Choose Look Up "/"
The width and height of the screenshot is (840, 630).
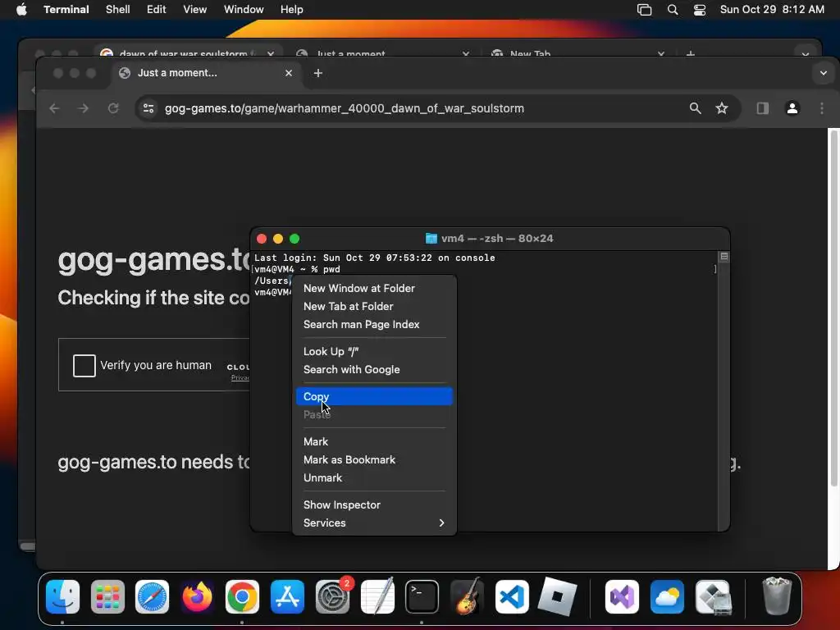374,351
